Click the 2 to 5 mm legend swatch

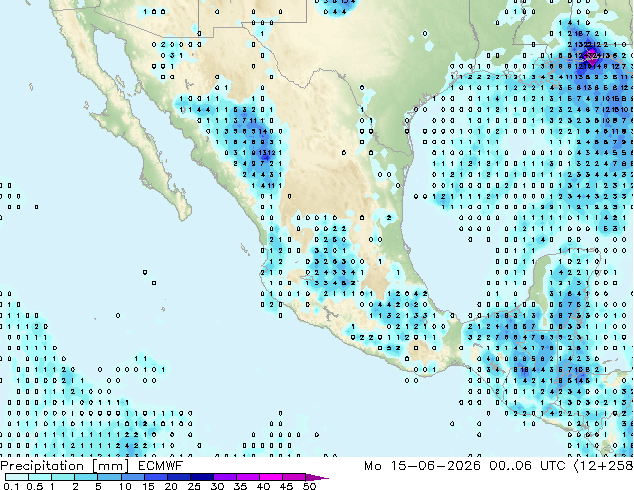[x=86, y=477]
